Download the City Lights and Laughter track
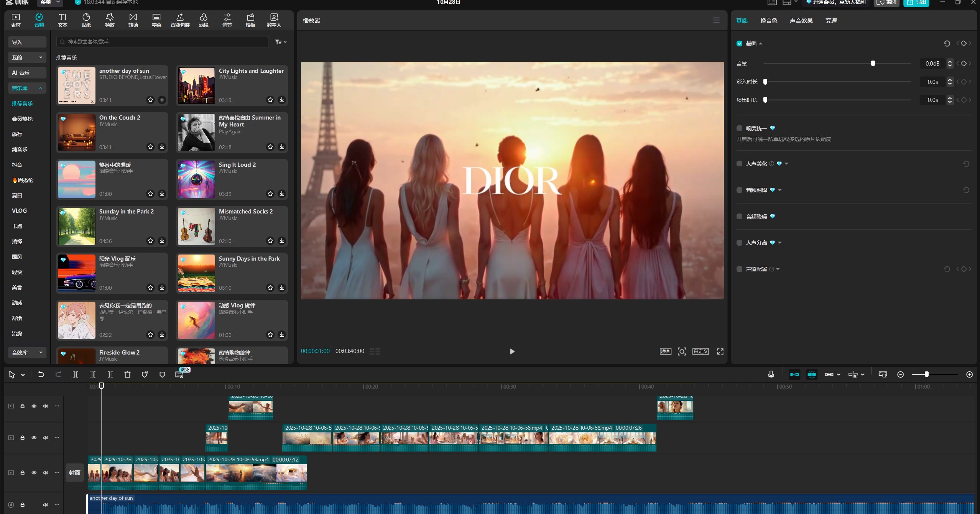 282,100
